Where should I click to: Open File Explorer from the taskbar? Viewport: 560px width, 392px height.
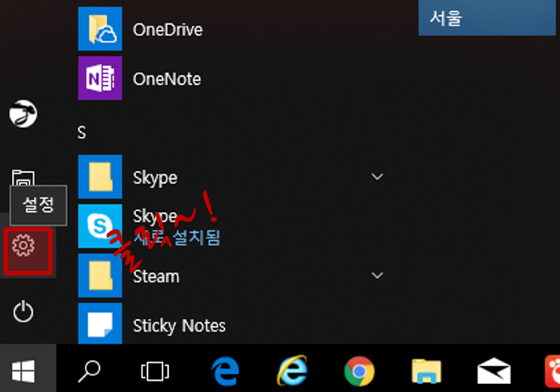(426, 371)
